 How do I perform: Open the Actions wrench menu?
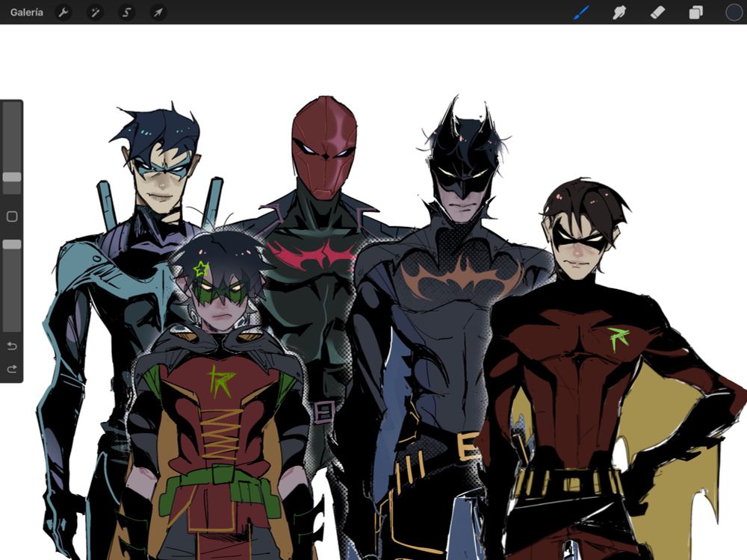click(x=63, y=13)
